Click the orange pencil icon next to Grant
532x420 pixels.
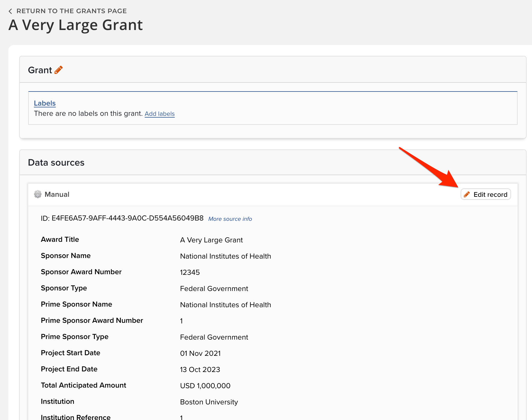point(59,70)
